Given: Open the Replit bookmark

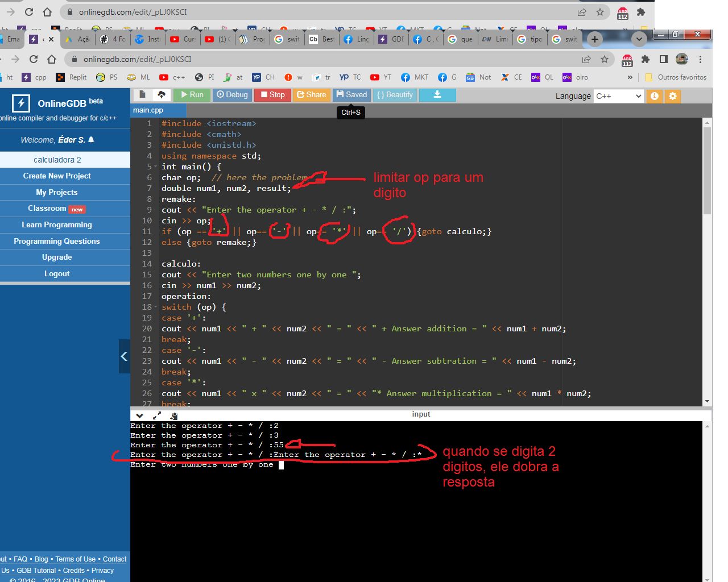Looking at the screenshot, I should tap(72, 77).
